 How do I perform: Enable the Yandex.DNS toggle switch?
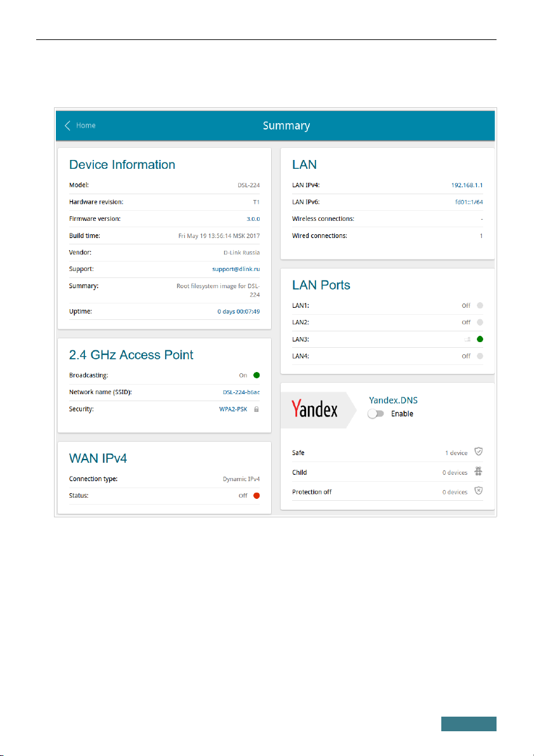375,414
